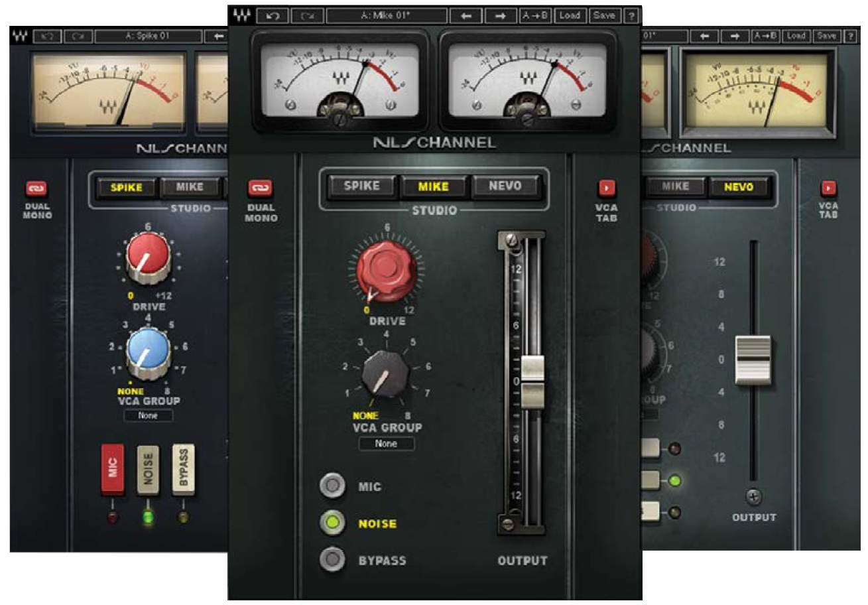868x605 pixels.
Task: Click Load button in center plugin toolbar
Action: [570, 15]
